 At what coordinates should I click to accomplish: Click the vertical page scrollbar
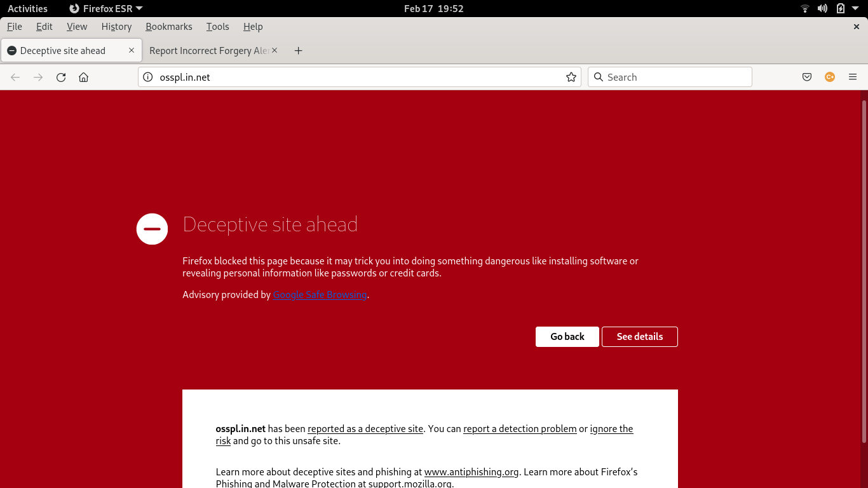pos(864,272)
